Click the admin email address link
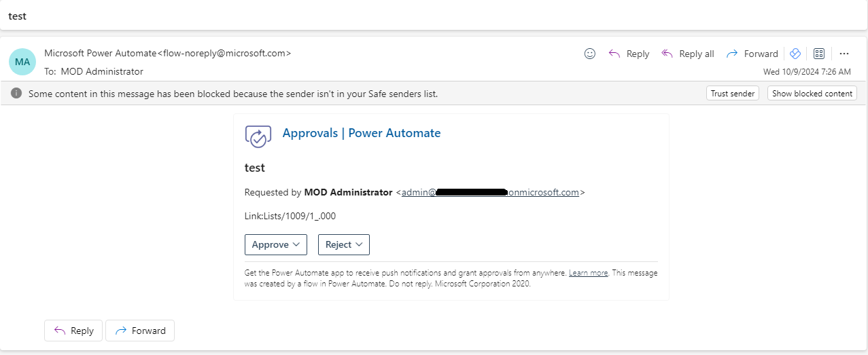Screen dimensions: 868x355 490,192
